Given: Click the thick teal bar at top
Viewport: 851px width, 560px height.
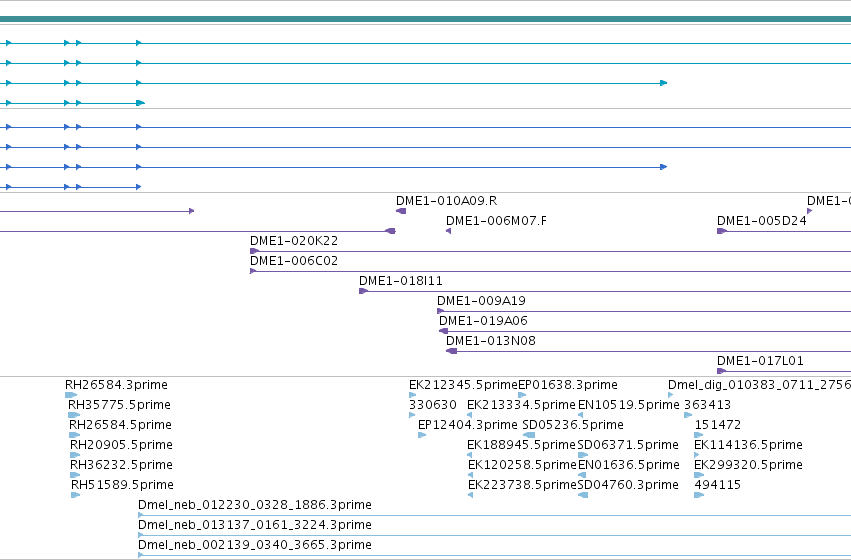Looking at the screenshot, I should tap(426, 20).
